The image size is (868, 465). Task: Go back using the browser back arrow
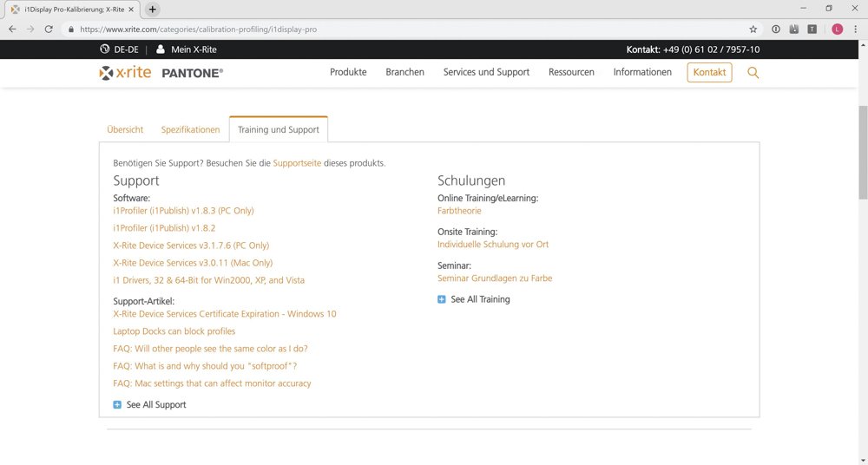[12, 29]
